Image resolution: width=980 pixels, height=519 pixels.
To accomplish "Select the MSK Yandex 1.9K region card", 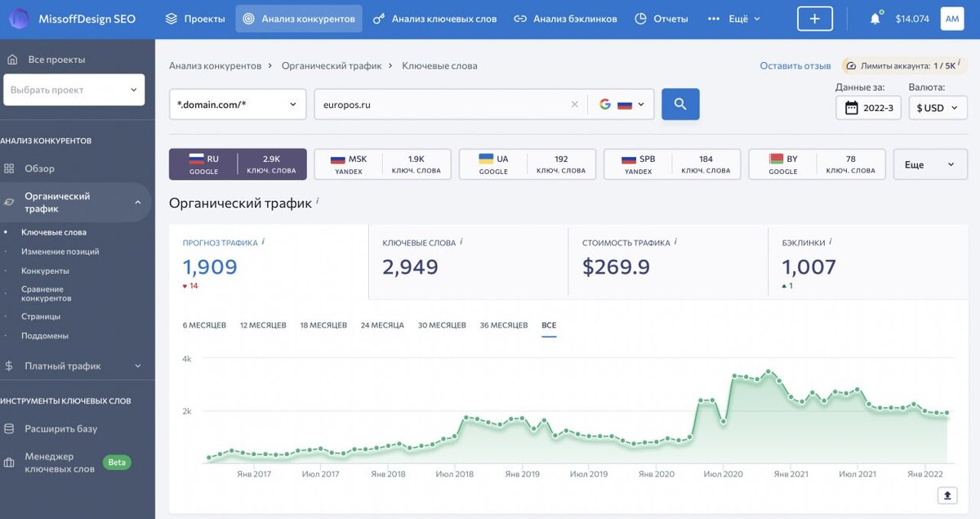I will [382, 164].
